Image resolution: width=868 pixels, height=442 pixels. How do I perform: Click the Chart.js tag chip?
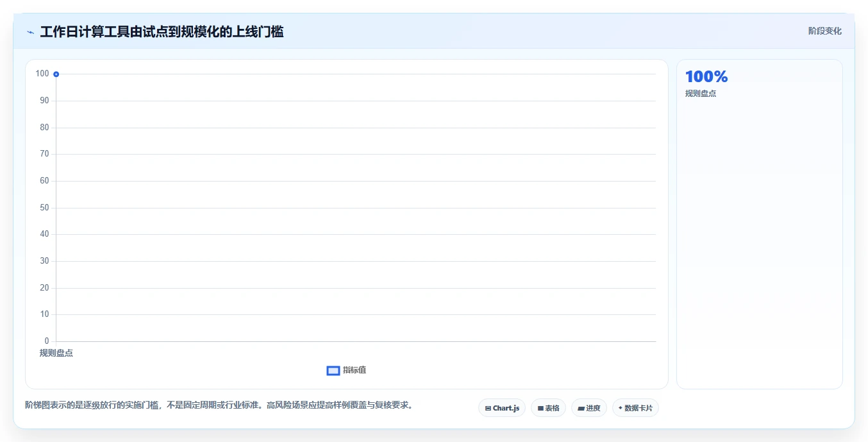pos(502,408)
